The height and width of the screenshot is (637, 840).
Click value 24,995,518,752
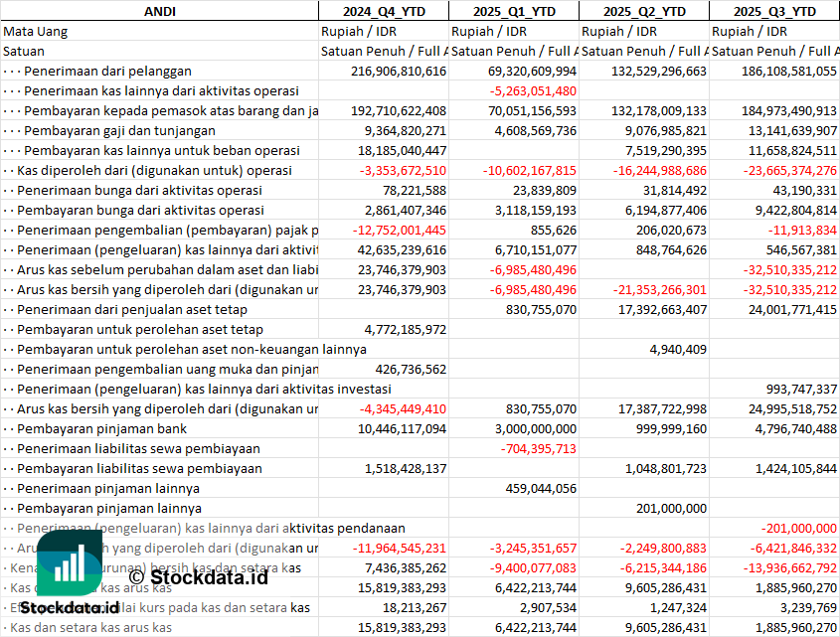792,408
